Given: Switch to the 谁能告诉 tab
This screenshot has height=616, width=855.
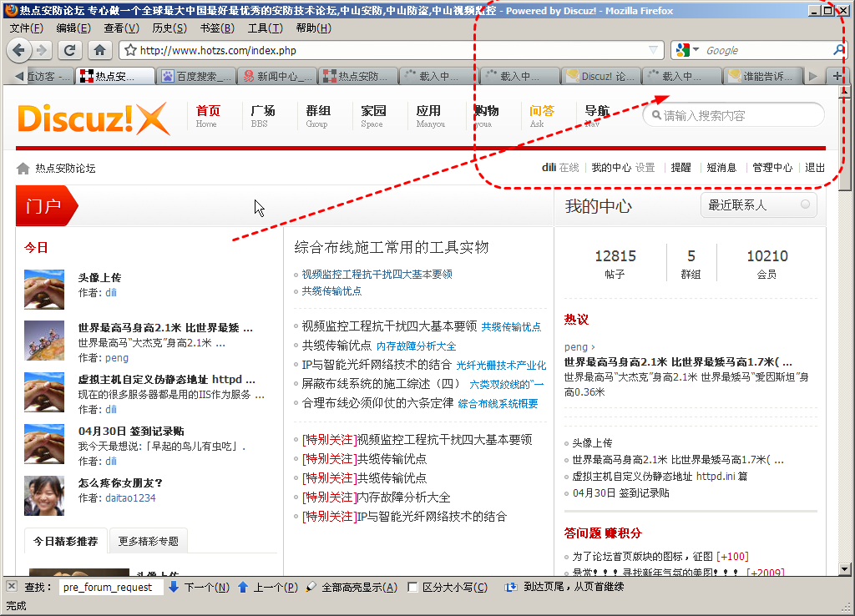Looking at the screenshot, I should point(763,76).
